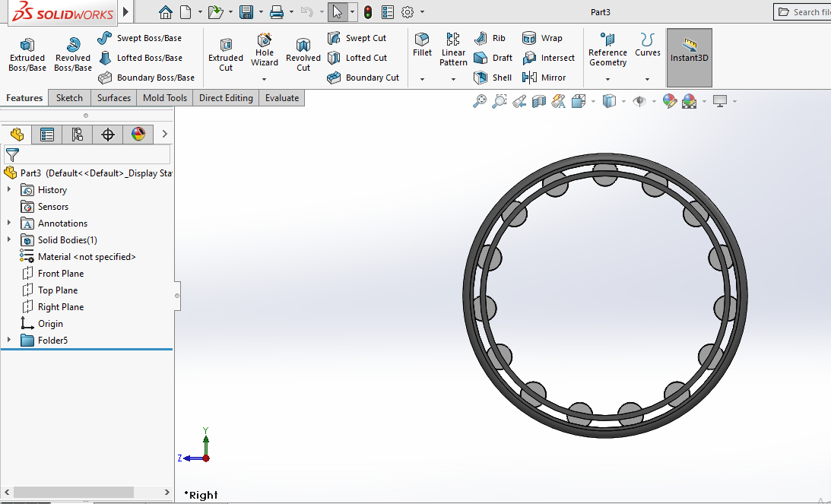
Task: Switch to the Surfaces tab
Action: 114,98
